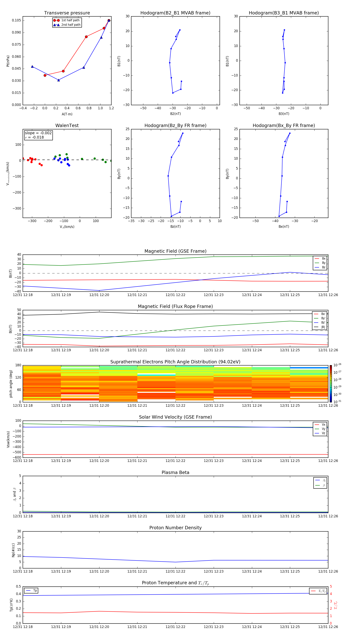
Task: Select '|B|' in Flux Rope legend
Action: [x=320, y=327]
